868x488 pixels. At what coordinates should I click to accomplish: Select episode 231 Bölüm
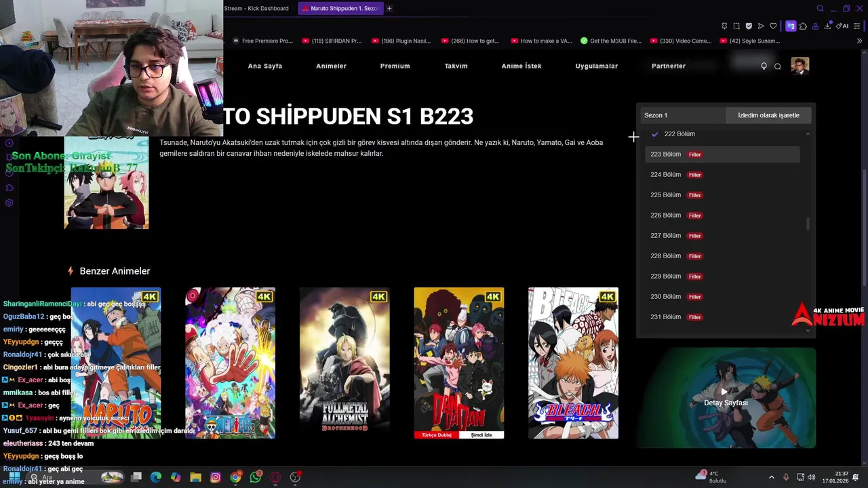(x=722, y=317)
